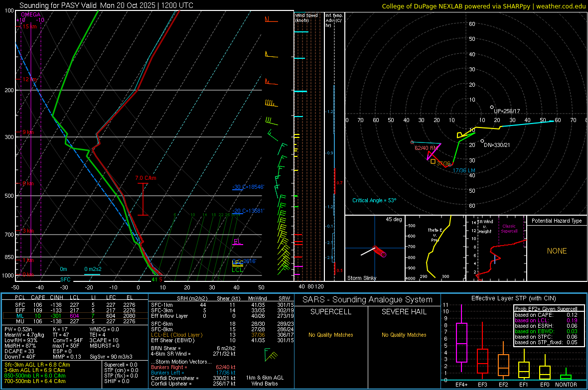
Task: Click the '0 m2s2' inflow label
Action: 93,269
